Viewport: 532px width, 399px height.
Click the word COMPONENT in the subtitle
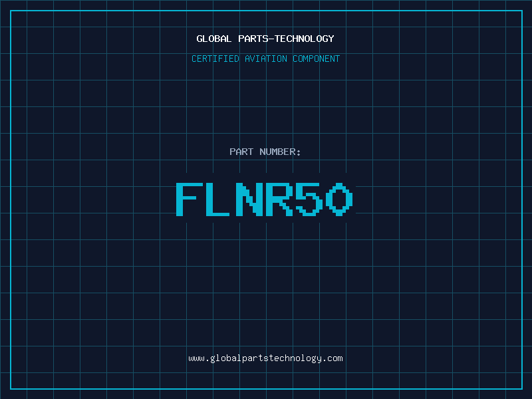[317, 59]
